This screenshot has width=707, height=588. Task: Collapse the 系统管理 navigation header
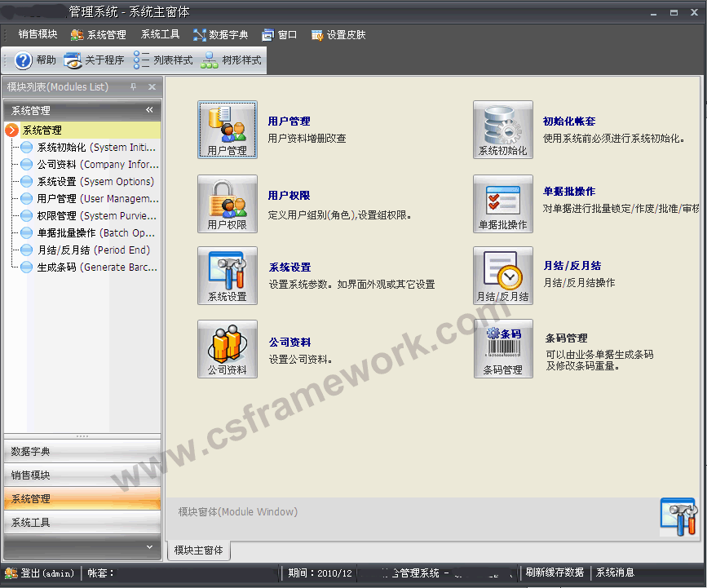pyautogui.click(x=149, y=110)
